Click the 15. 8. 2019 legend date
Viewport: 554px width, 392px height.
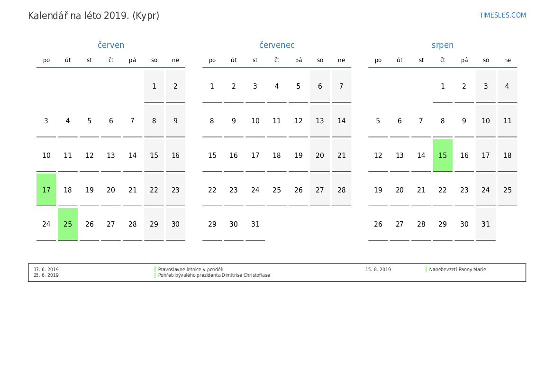coord(378,270)
